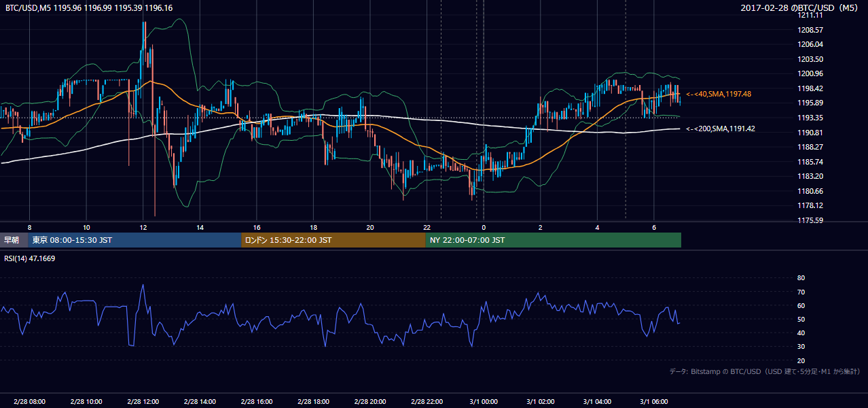The image size is (868, 408).
Task: Click price axis value 1190.81
Action: pyautogui.click(x=810, y=133)
